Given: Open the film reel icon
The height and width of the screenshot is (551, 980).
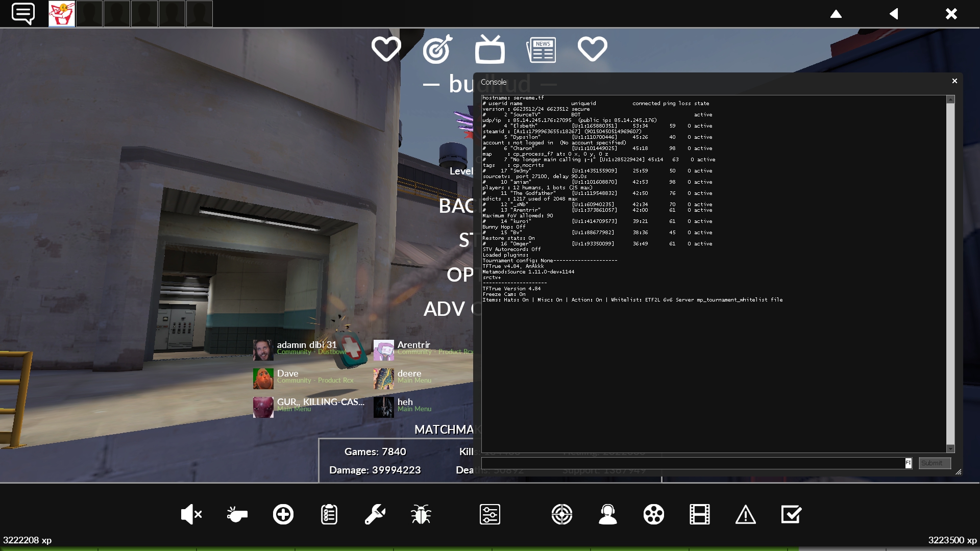Looking at the screenshot, I should tap(654, 514).
